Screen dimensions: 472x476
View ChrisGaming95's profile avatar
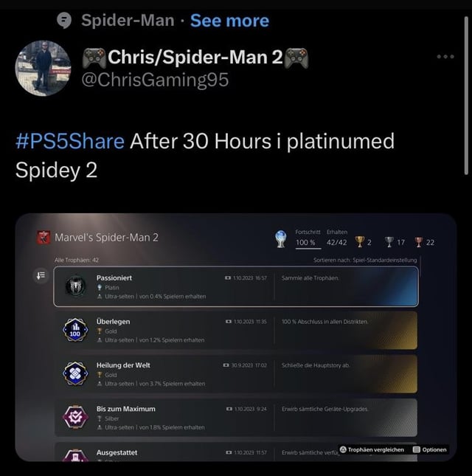pos(43,69)
